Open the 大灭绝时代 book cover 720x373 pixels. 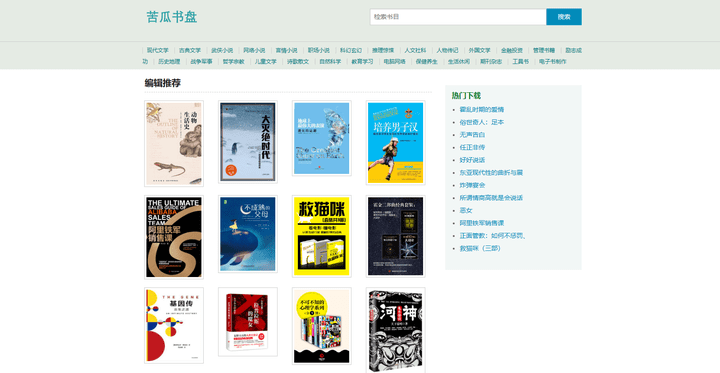(248, 141)
